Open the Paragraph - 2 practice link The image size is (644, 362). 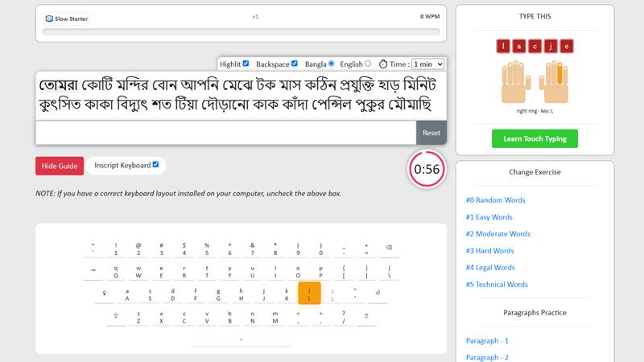coord(487,357)
